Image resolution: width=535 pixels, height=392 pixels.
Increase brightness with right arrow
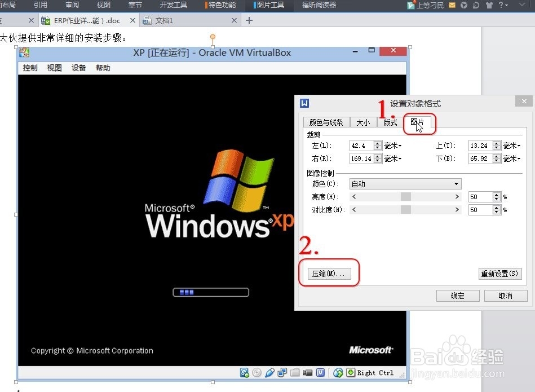(457, 196)
